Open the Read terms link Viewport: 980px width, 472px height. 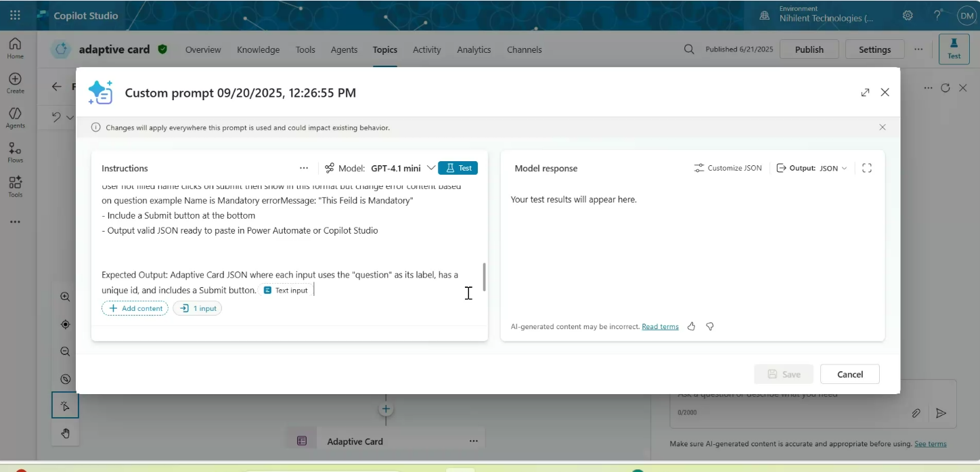click(660, 326)
